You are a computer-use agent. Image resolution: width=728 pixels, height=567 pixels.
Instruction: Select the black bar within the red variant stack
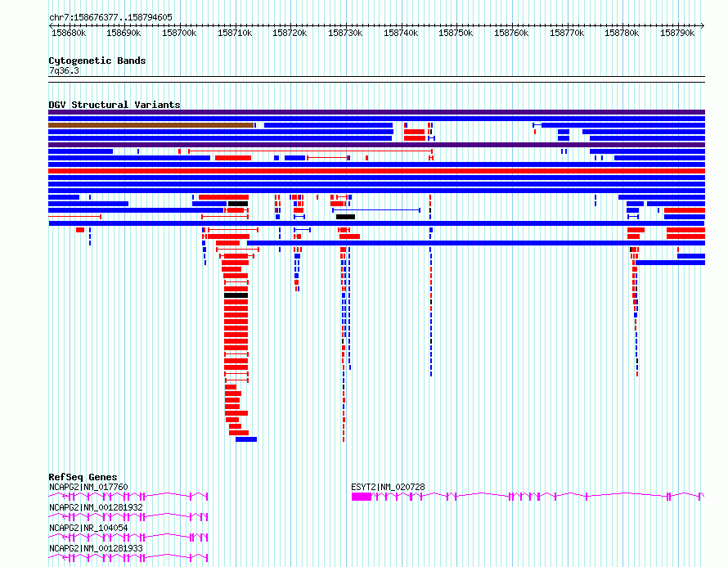pos(236,295)
